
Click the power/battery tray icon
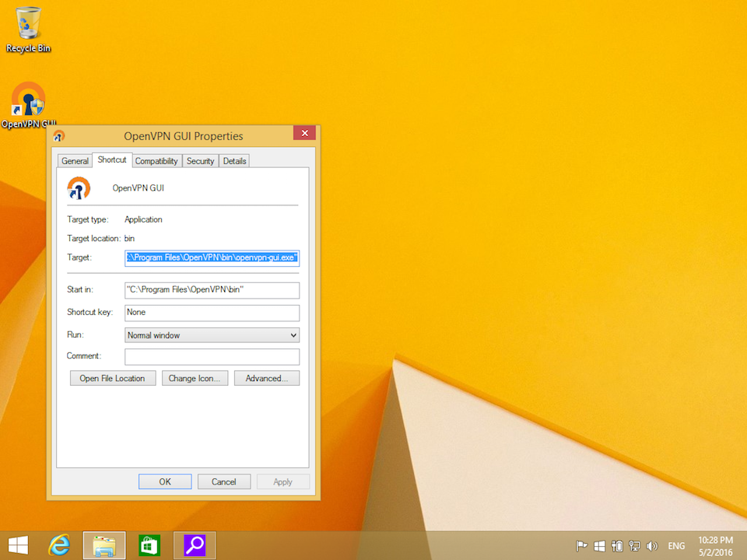[x=617, y=546]
